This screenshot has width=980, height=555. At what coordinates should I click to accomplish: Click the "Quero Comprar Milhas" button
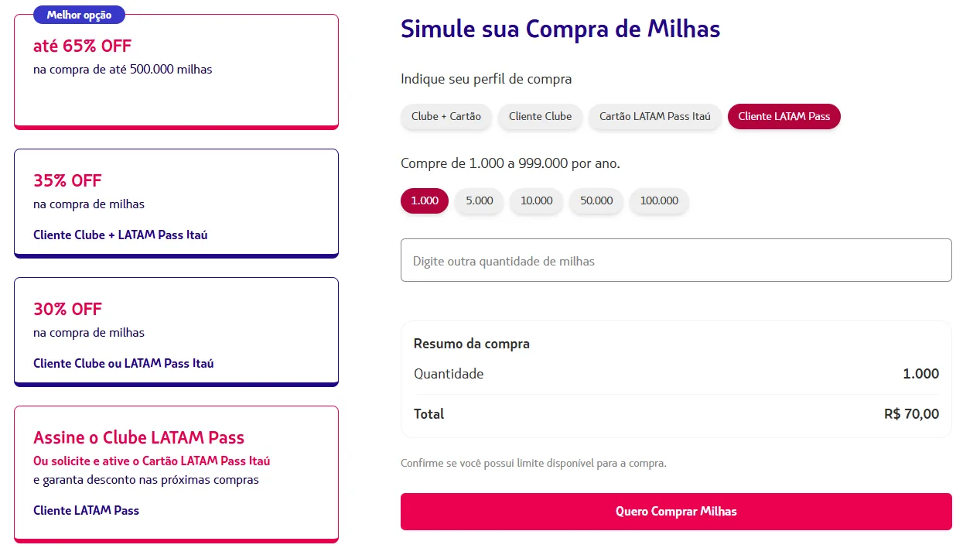tap(675, 511)
